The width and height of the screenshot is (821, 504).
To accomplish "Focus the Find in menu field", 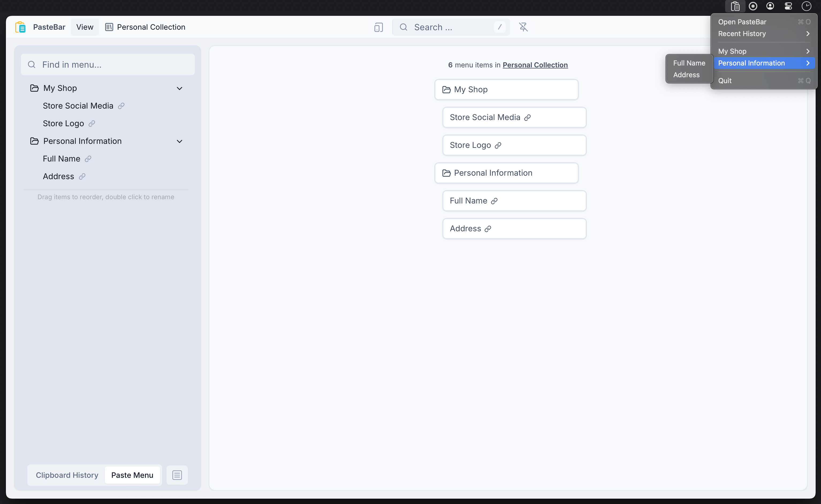I will (x=108, y=64).
